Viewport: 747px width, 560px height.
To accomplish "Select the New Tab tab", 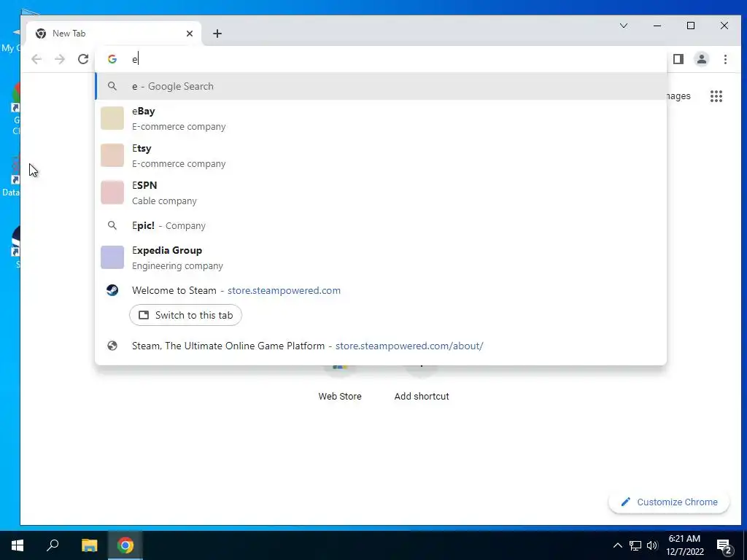I will click(114, 34).
